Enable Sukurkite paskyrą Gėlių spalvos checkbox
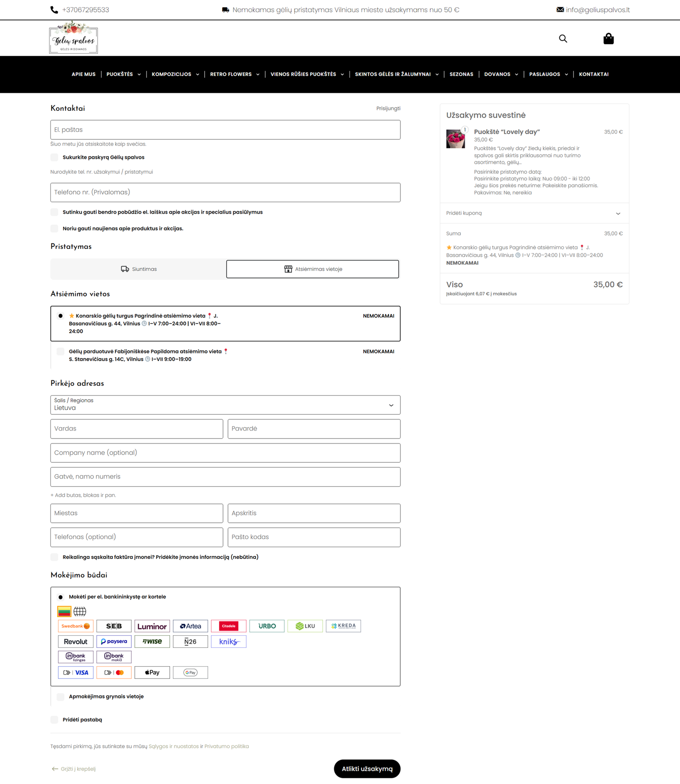The image size is (680, 784). [54, 157]
